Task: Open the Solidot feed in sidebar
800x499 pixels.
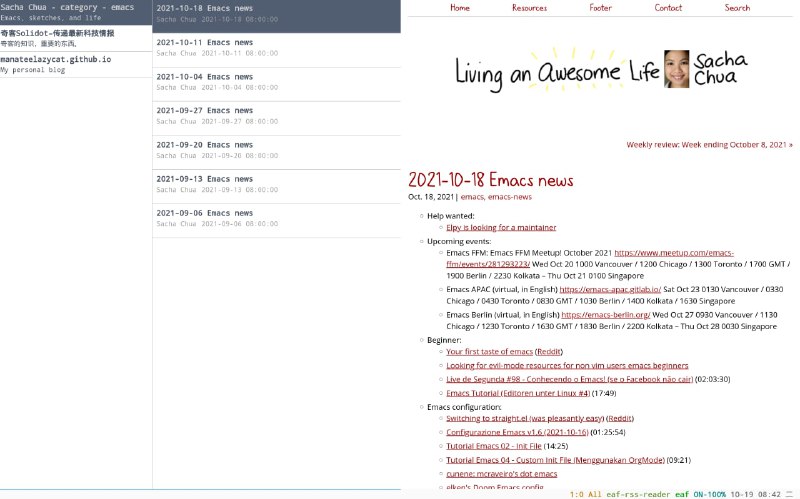Action: pos(75,39)
